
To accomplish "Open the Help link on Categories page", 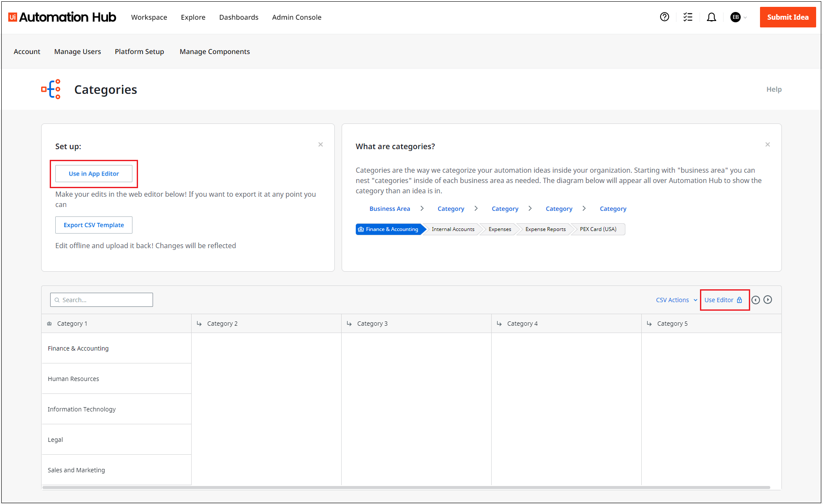I will click(x=774, y=89).
